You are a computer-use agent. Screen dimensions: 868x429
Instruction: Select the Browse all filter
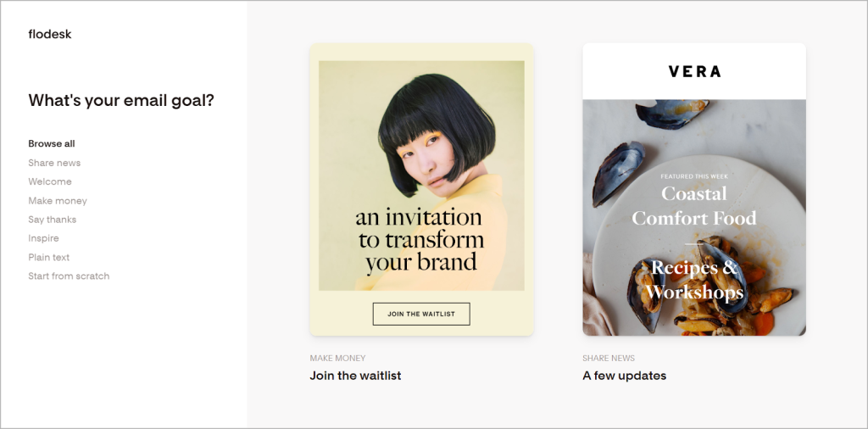coord(52,144)
